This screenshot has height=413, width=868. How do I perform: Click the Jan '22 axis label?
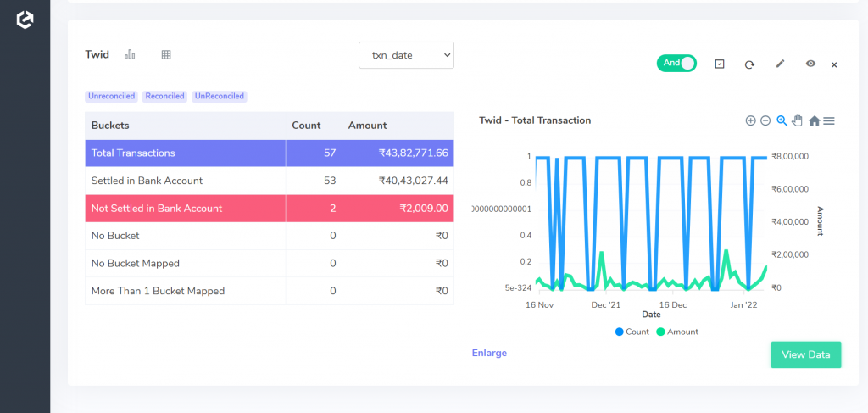[x=743, y=305]
